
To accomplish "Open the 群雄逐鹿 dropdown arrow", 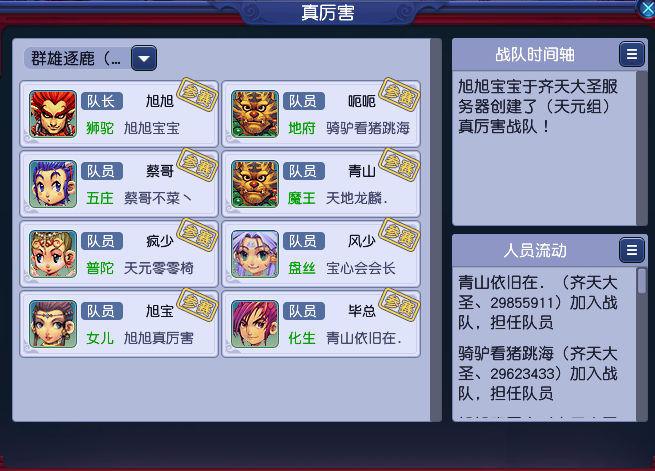I will pyautogui.click(x=144, y=58).
